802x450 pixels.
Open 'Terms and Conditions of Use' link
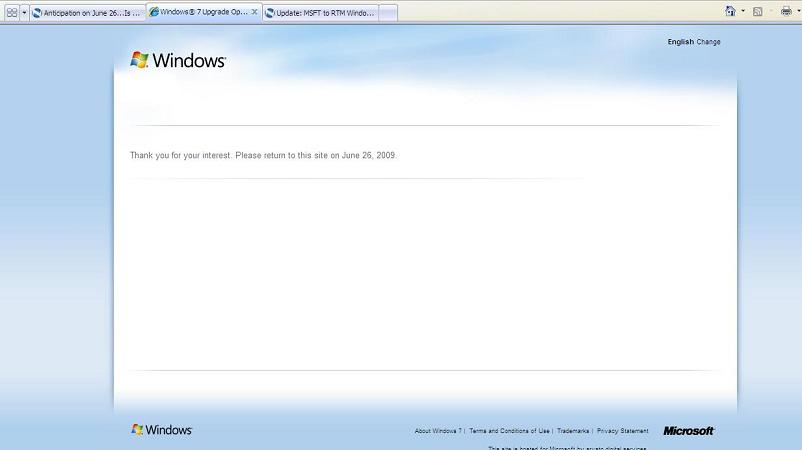pos(509,431)
